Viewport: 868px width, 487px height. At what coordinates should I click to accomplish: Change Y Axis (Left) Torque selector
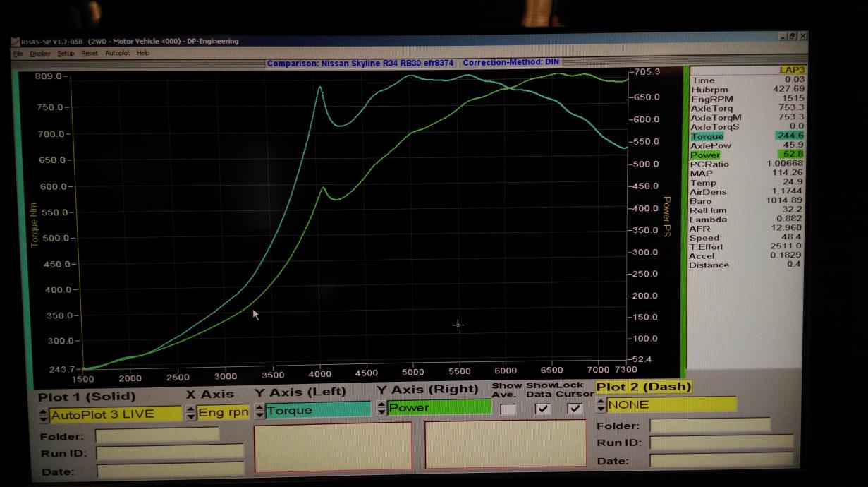[x=317, y=410]
